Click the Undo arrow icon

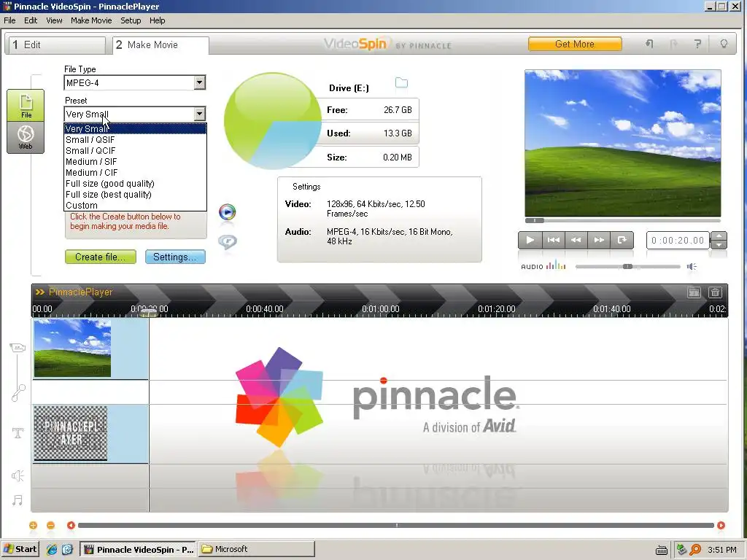coord(649,44)
